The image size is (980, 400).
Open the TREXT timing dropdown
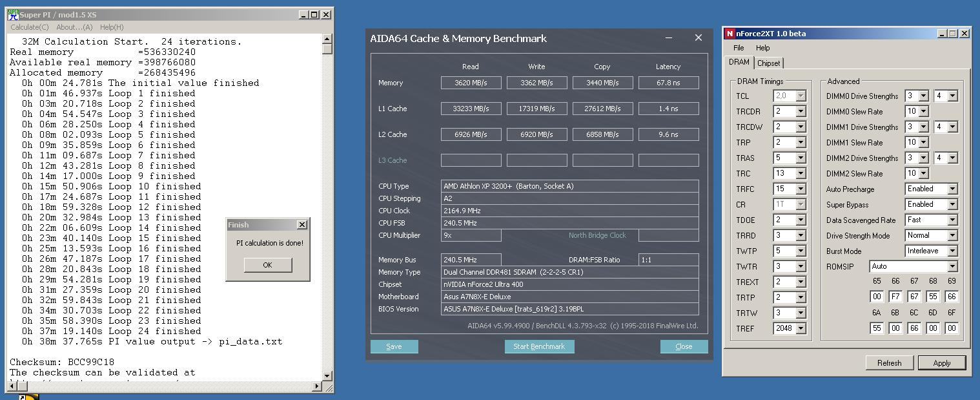point(801,282)
